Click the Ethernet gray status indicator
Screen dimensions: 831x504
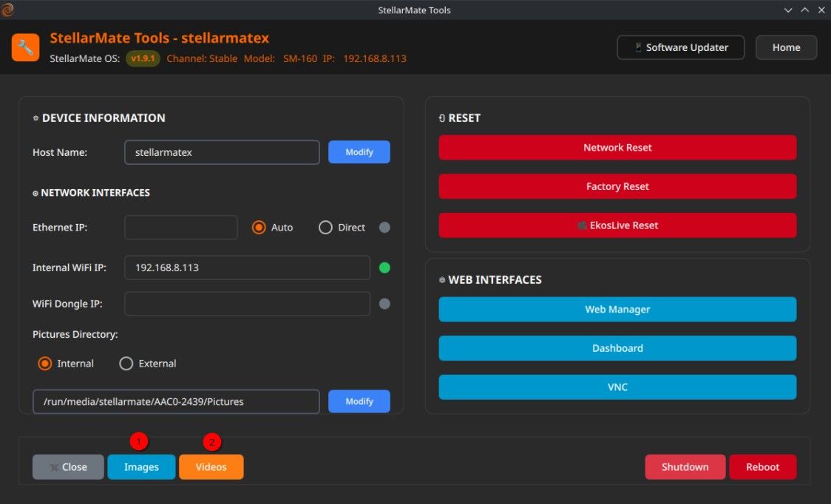pyautogui.click(x=384, y=228)
